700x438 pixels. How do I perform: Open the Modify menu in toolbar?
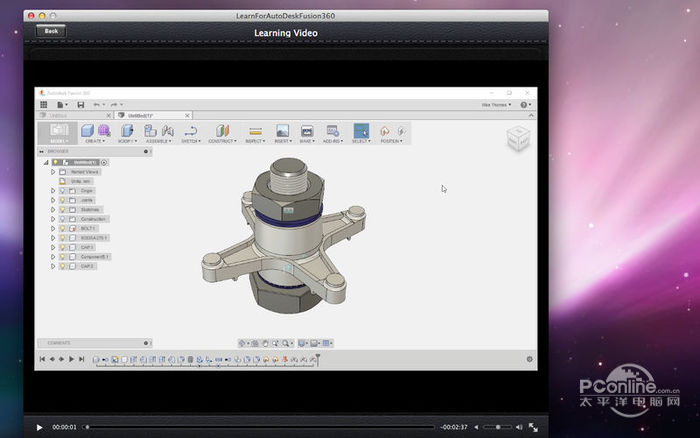(126, 141)
